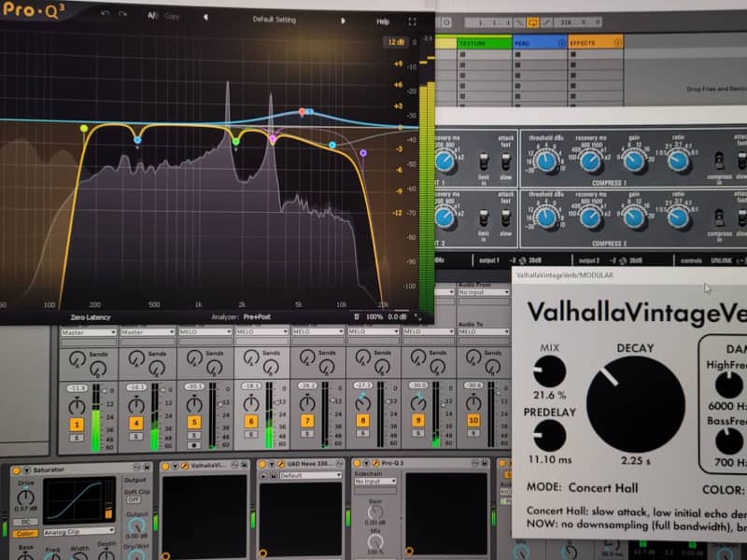Viewport: 747px width, 560px height.
Task: Solo track 1 with its S button
Action: click(x=77, y=438)
